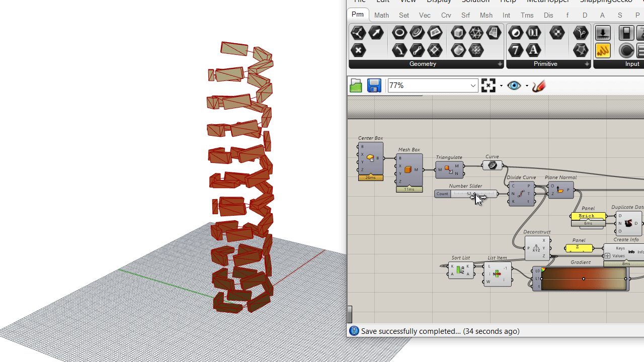Select the yellow Brick panel
Viewport: 644px width, 362px height.
tap(588, 216)
